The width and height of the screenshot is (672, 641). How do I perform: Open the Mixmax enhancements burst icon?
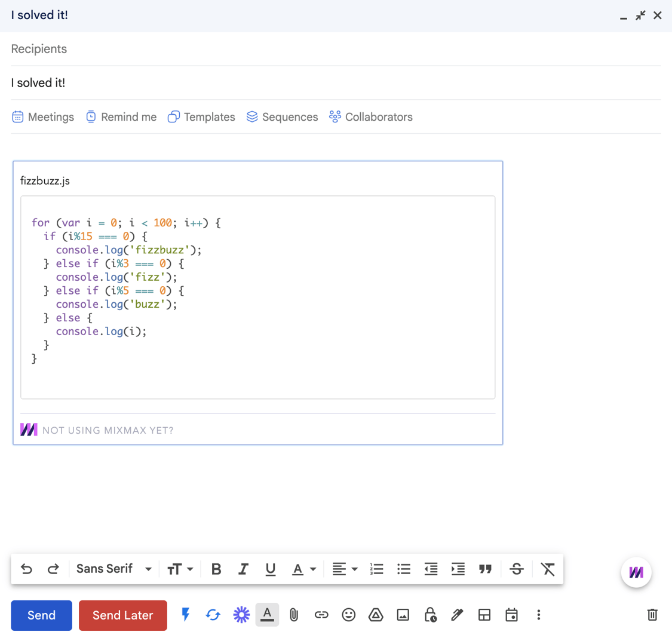click(241, 615)
